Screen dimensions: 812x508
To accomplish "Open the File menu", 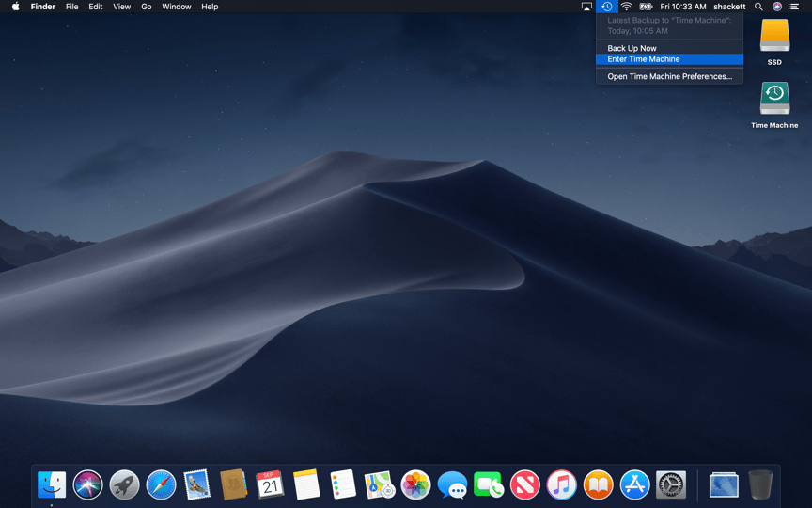I will [x=72, y=7].
